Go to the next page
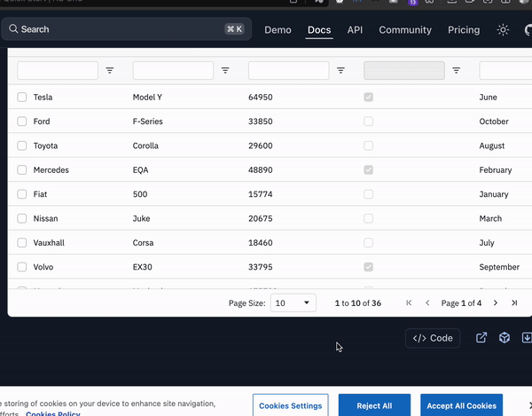The height and width of the screenshot is (416, 532). (x=496, y=302)
